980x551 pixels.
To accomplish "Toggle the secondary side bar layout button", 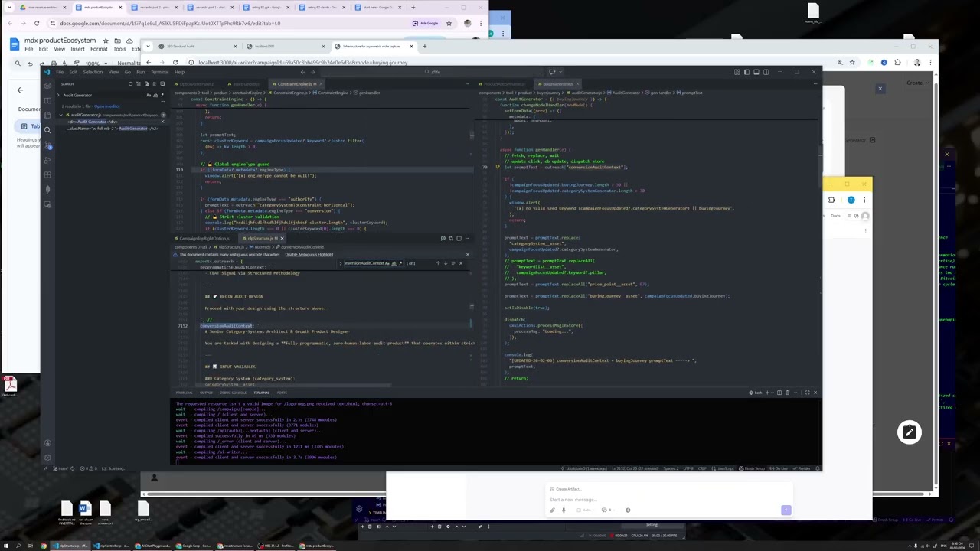I will (x=765, y=72).
